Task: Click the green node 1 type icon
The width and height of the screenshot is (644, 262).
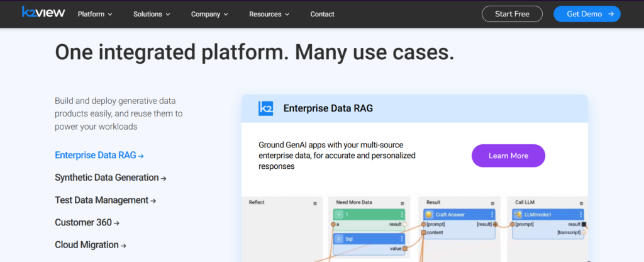Action: tap(339, 215)
